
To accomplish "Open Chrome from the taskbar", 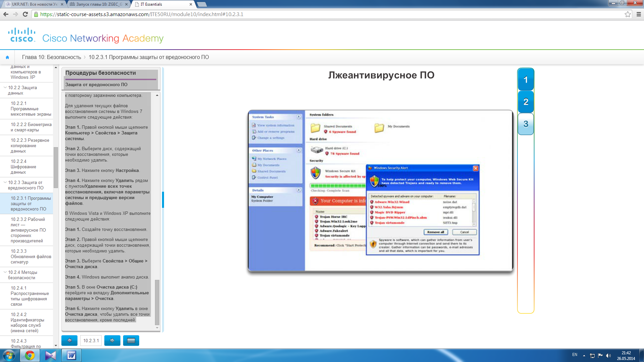I will pyautogui.click(x=30, y=355).
